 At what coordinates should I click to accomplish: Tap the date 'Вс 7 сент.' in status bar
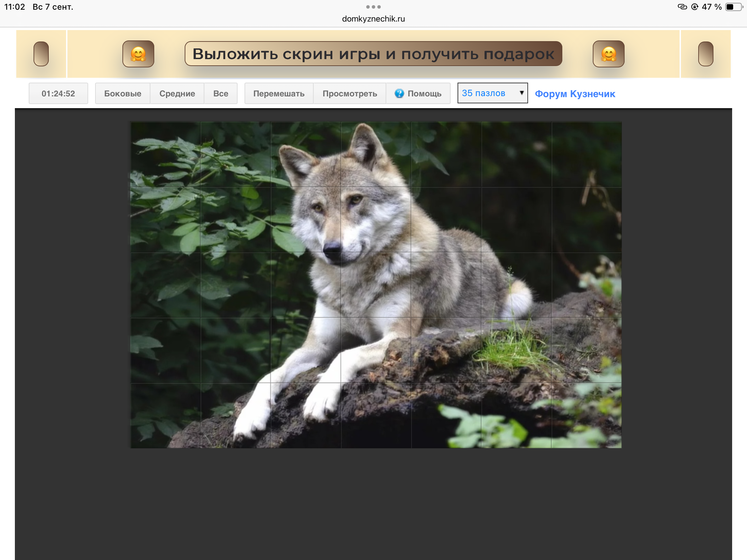(x=53, y=7)
